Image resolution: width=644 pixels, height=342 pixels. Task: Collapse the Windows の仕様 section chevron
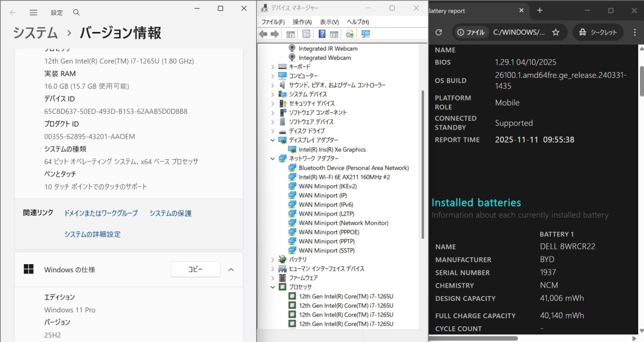tap(231, 269)
